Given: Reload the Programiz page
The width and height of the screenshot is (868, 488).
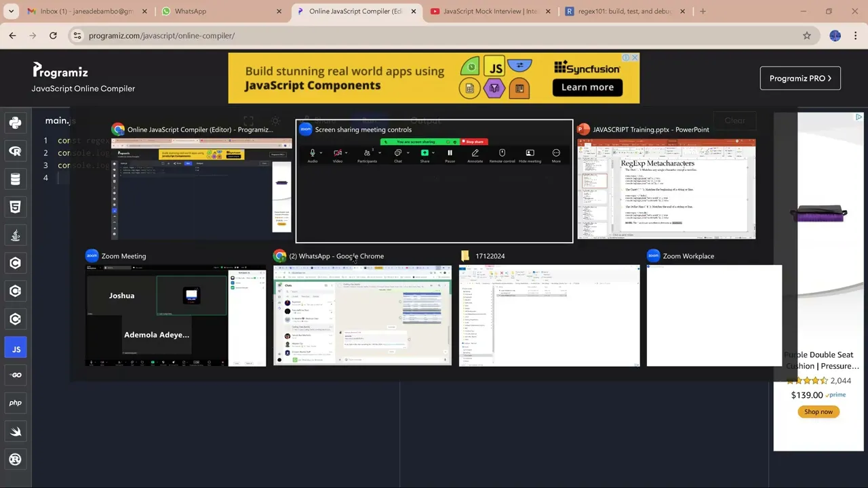Looking at the screenshot, I should tap(53, 35).
